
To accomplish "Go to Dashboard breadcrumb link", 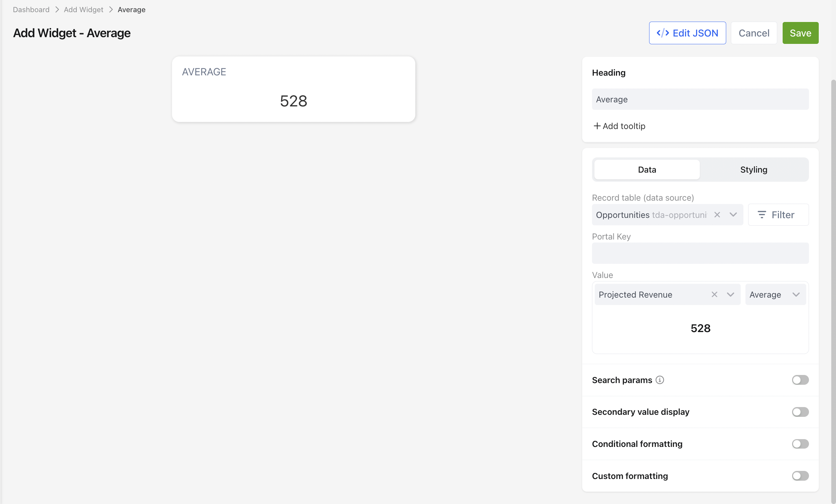I will 31,9.
